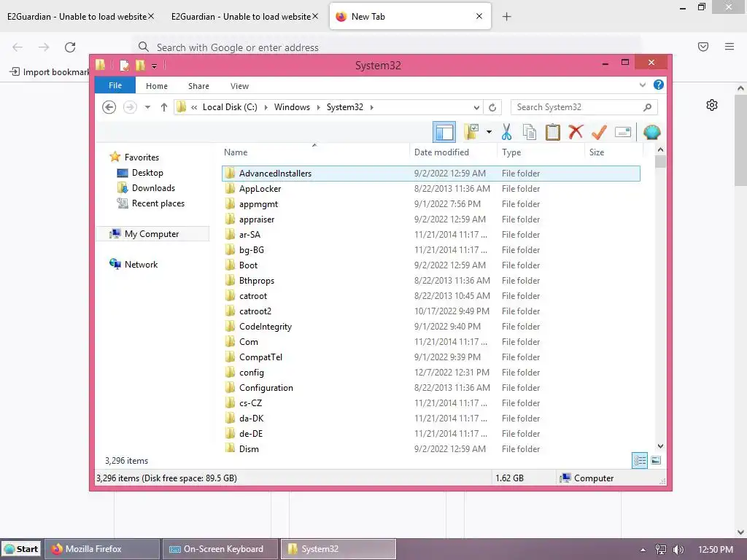The width and height of the screenshot is (747, 560).
Task: Select the AdvancedInstallers folder
Action: 430,174
